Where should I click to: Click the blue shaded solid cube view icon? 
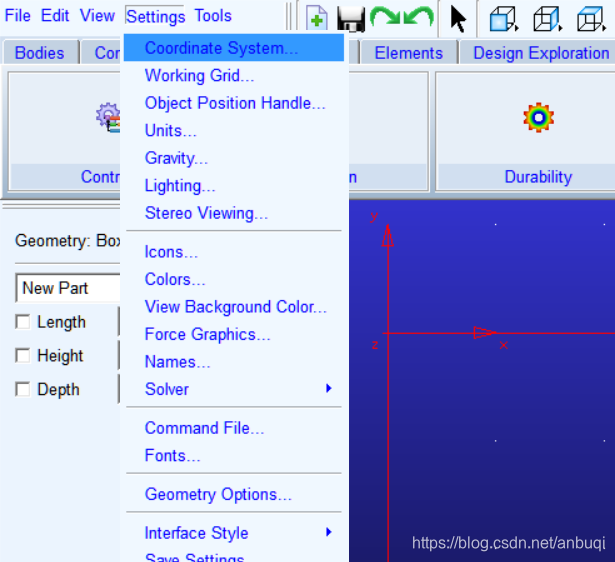coord(504,18)
